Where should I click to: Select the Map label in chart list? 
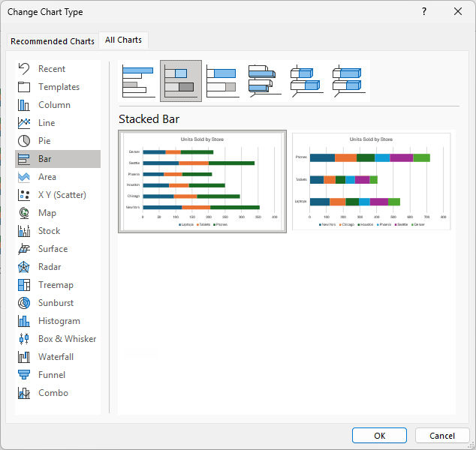click(x=47, y=213)
